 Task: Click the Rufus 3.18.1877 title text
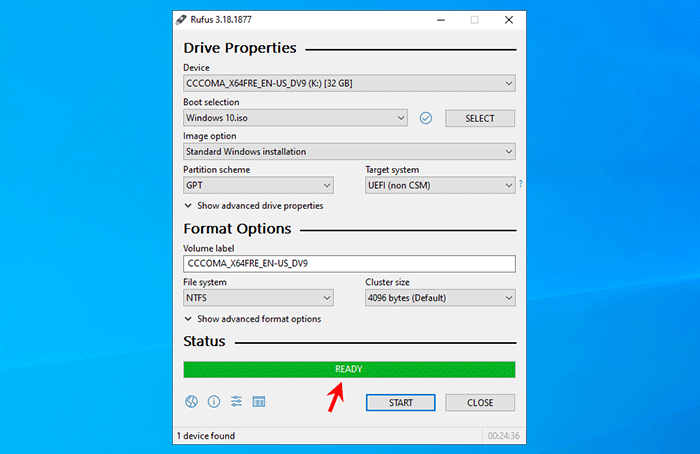click(221, 20)
